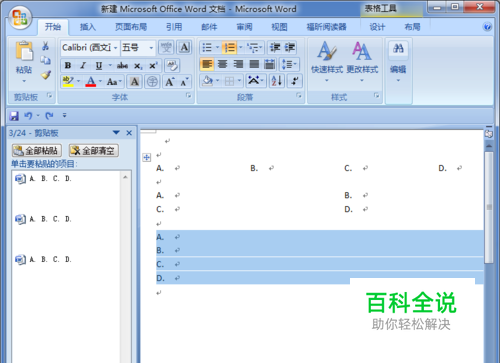Switch to the 视图 ribbon tab
This screenshot has height=363, width=500.
point(279,27)
